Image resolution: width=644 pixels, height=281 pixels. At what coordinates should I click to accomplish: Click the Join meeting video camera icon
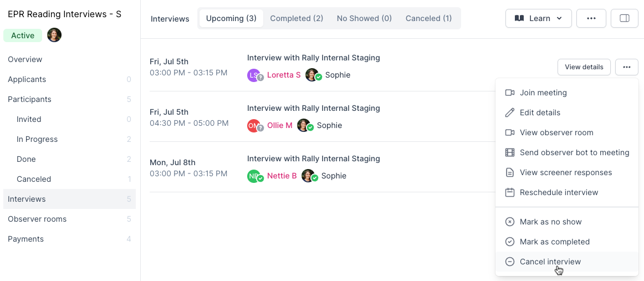pos(510,93)
